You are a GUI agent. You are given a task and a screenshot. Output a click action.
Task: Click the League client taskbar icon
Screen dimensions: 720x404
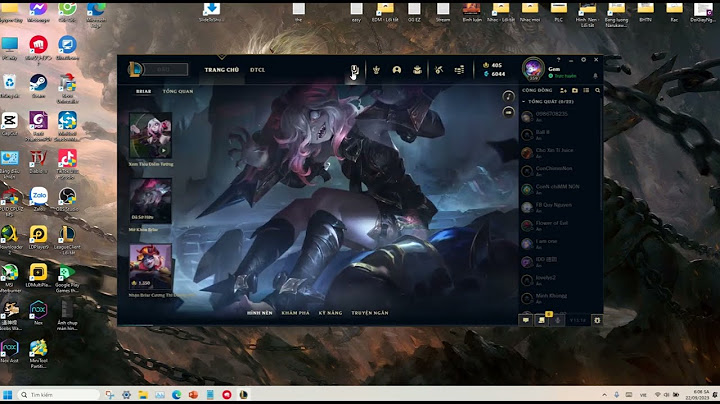click(243, 395)
